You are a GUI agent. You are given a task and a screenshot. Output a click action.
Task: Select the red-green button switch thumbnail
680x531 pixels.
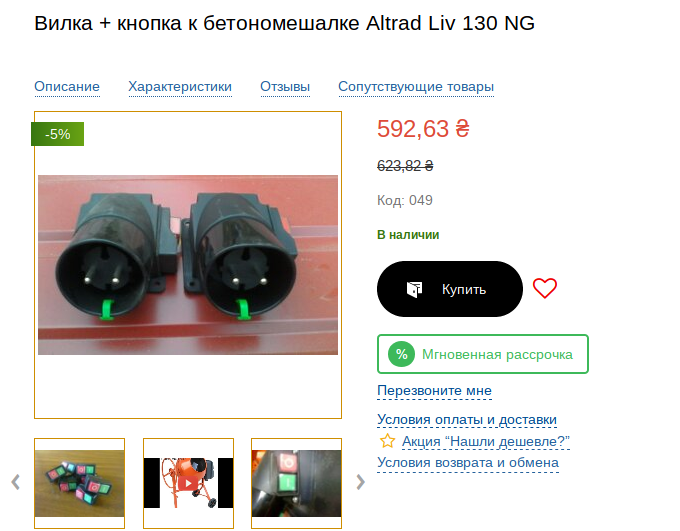296,483
